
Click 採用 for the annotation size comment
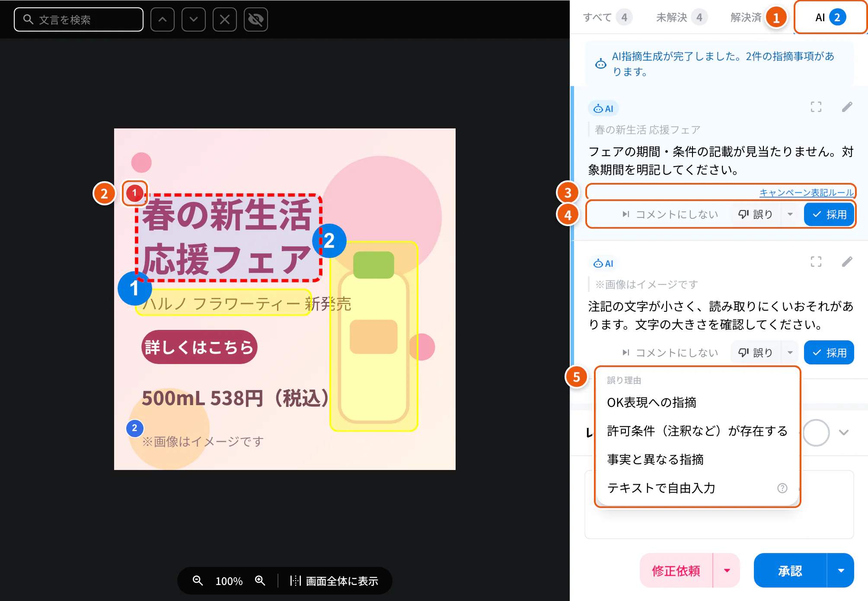829,353
